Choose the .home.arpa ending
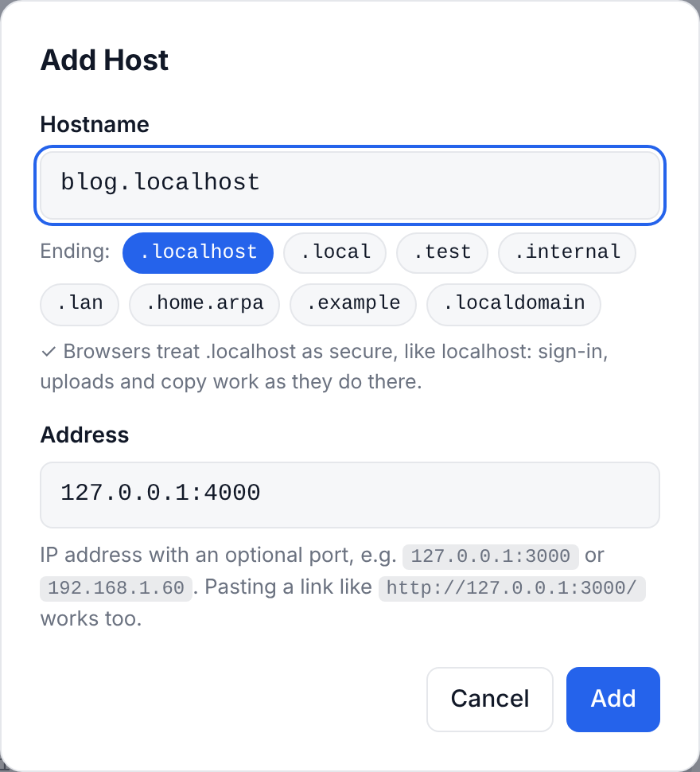700x772 pixels. (x=204, y=304)
